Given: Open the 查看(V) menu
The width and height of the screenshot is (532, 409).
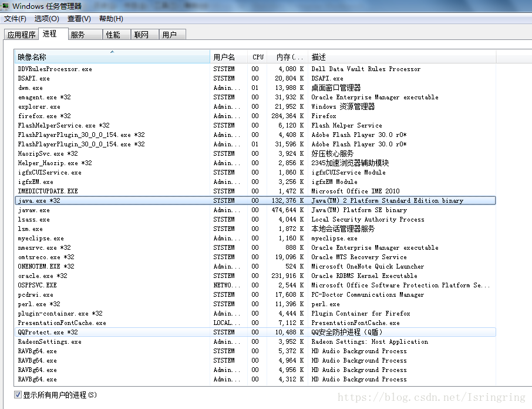Looking at the screenshot, I should (x=79, y=19).
